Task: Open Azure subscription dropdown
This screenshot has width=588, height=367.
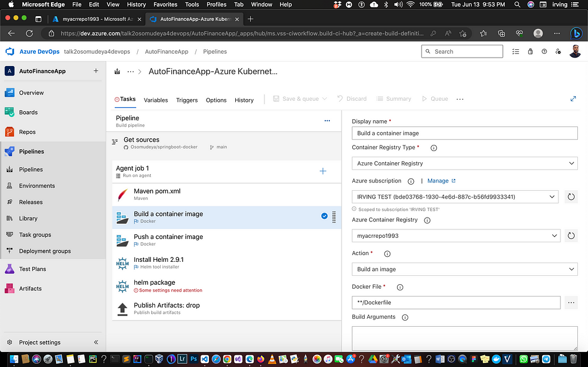Action: 455,196
